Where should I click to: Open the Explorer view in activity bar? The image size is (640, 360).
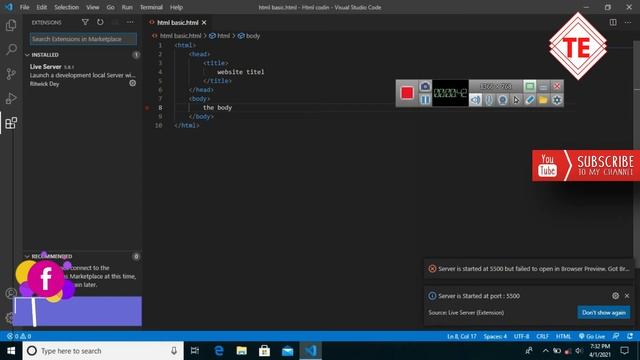click(x=11, y=25)
